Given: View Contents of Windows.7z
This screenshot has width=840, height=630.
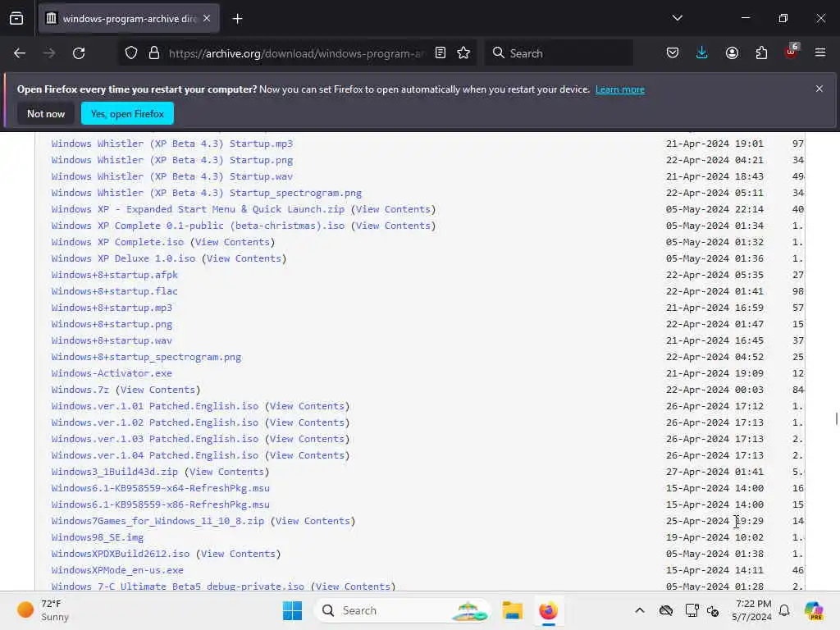Looking at the screenshot, I should coord(157,390).
